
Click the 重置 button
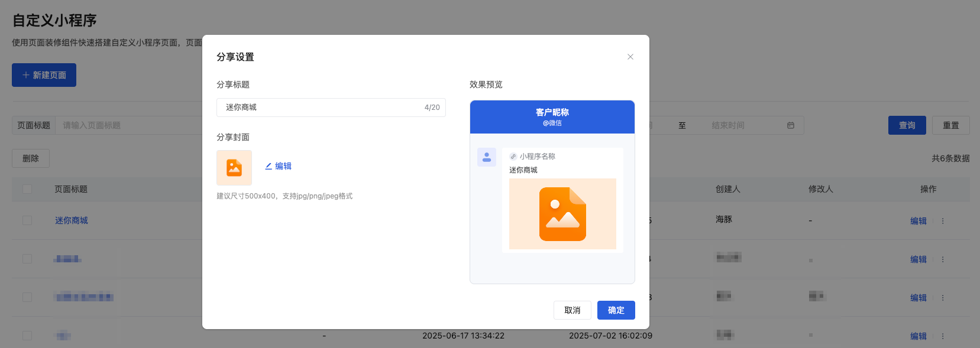tap(951, 125)
